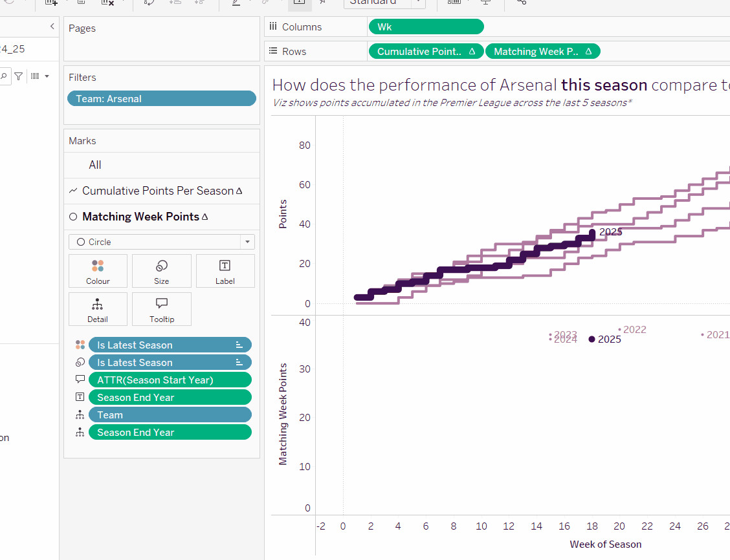
Task: Click the 80 tick on the Points axis
Action: pos(304,145)
